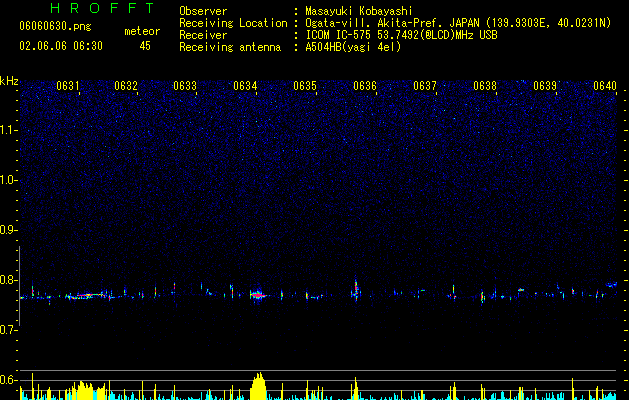The height and width of the screenshot is (400, 629).
Task: Click the kHz axis unit label
Action: click(9, 81)
